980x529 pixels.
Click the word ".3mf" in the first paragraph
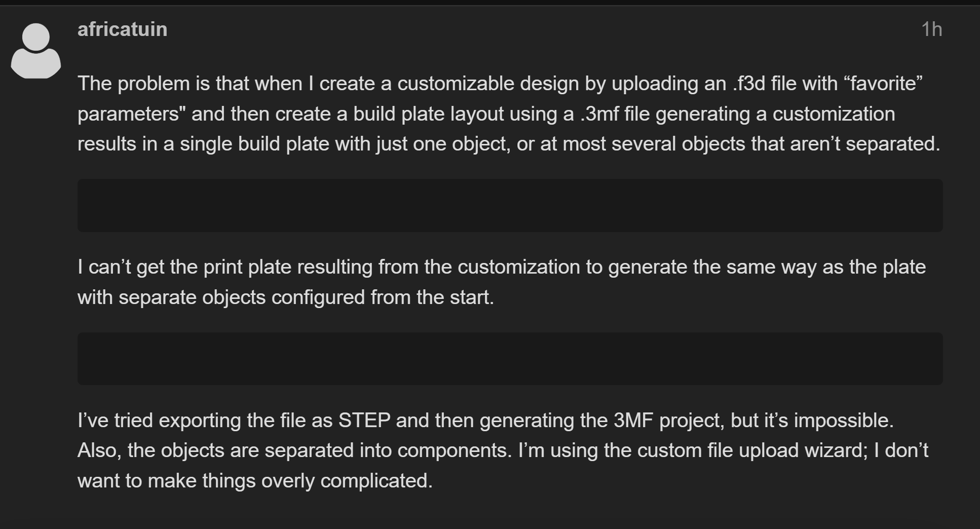click(x=599, y=114)
